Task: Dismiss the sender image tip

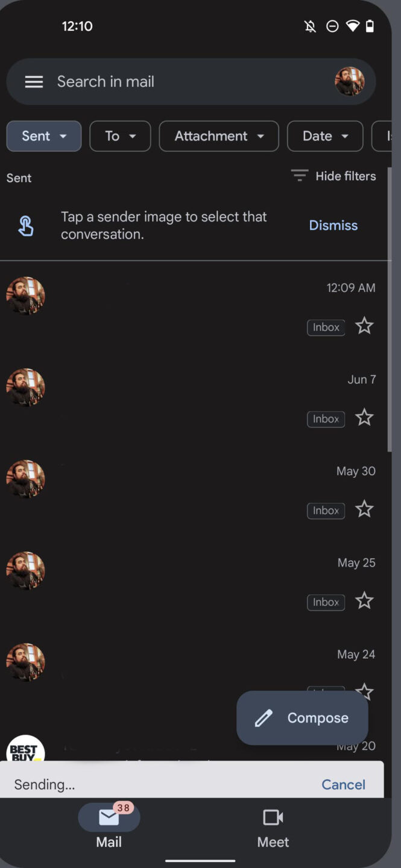Action: point(333,225)
